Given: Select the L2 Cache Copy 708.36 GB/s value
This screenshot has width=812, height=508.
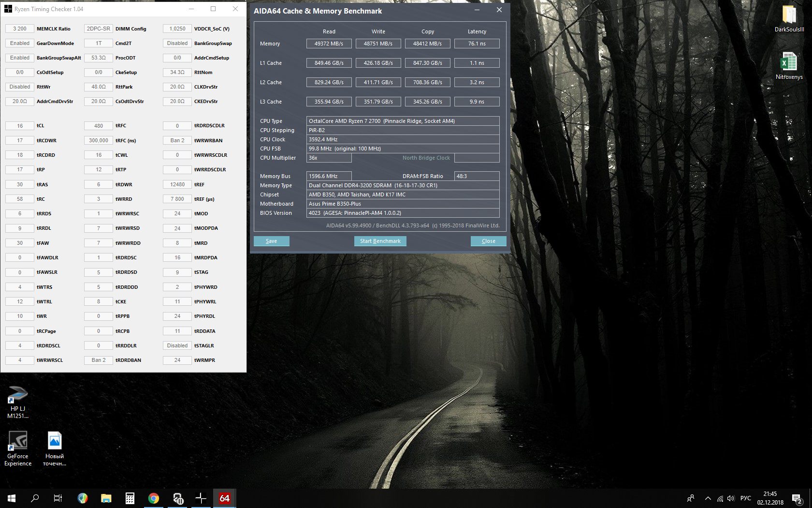Looking at the screenshot, I should click(428, 82).
